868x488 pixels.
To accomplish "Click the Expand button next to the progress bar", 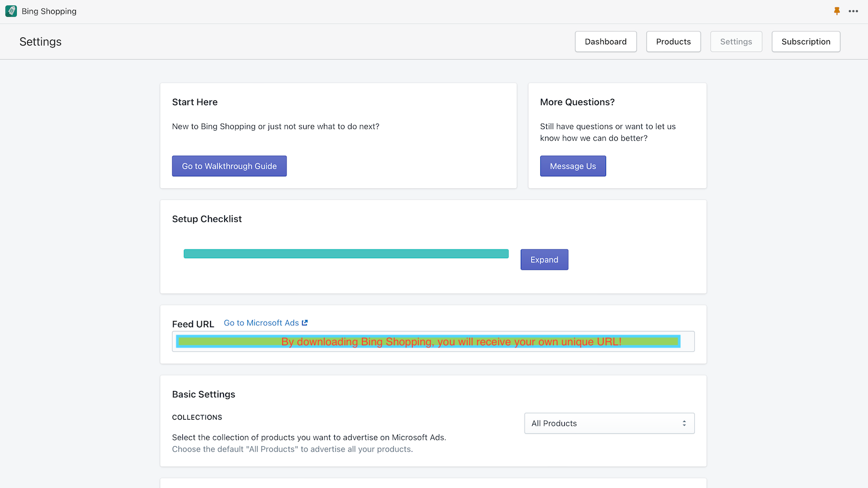I will click(544, 259).
